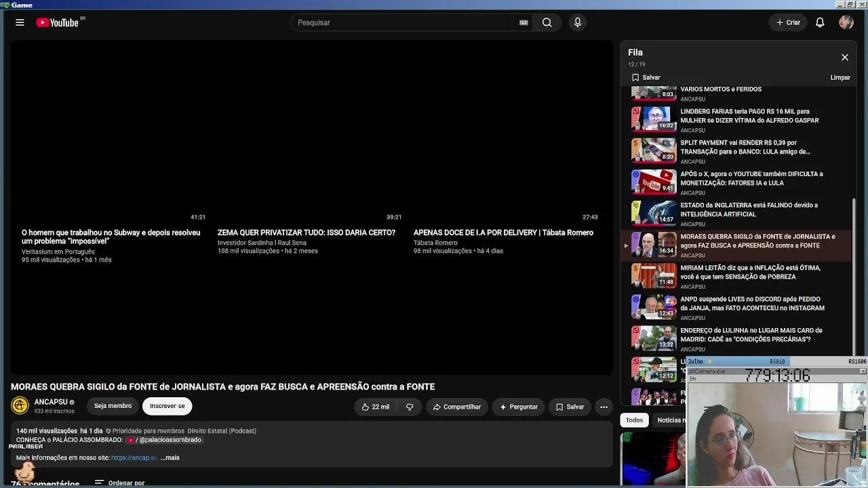
Task: Play the MIRIAM LEITÃO queue thumbnail
Action: pos(654,275)
